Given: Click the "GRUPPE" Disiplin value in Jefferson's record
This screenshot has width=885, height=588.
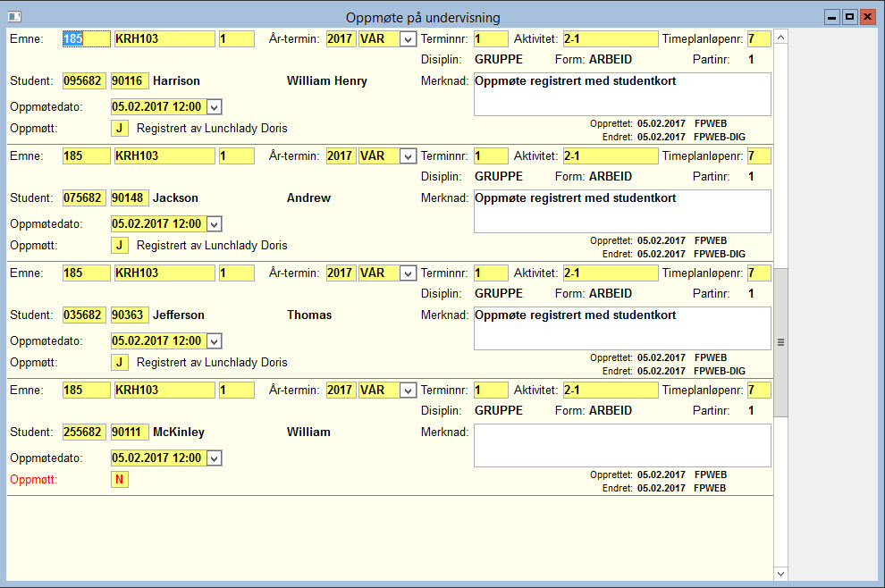Looking at the screenshot, I should pyautogui.click(x=499, y=294).
